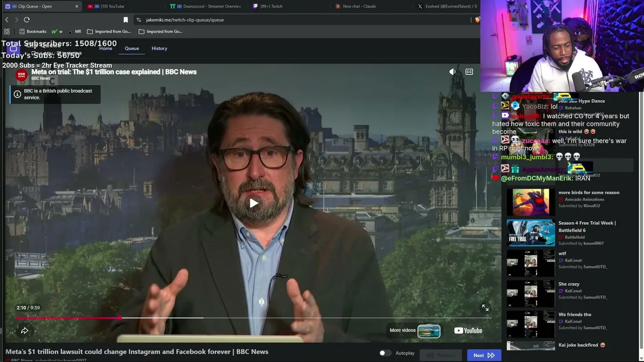Enter fullscreen with the expand arrows icon
The width and height of the screenshot is (644, 362).
[485, 307]
